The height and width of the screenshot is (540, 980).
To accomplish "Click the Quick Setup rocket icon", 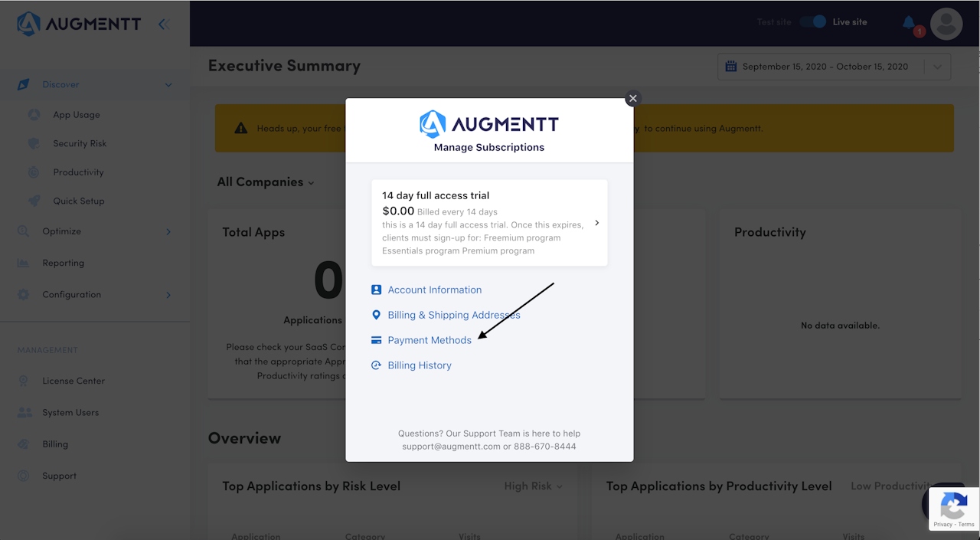I will (x=34, y=201).
